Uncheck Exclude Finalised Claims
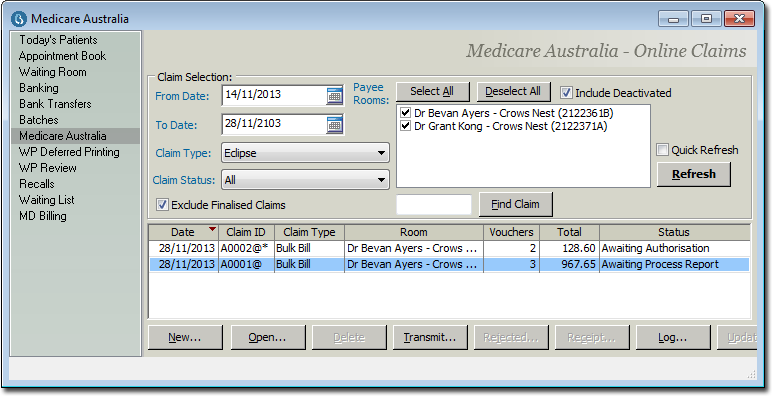 [162, 204]
